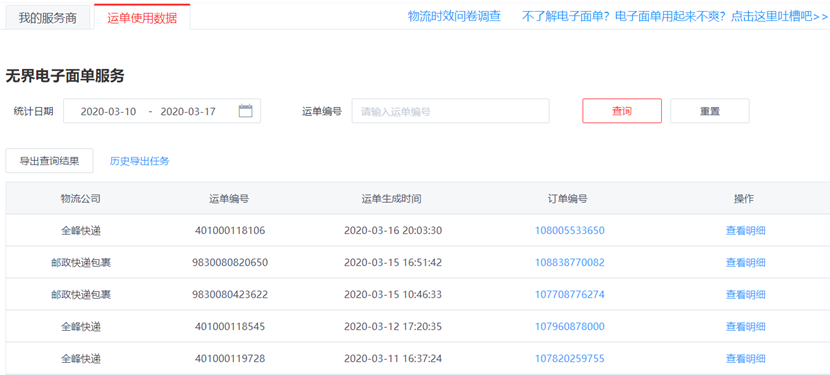Click 邮政快递包裹 in the 9830080820650 row
Image resolution: width=830 pixels, height=375 pixels.
click(80, 262)
